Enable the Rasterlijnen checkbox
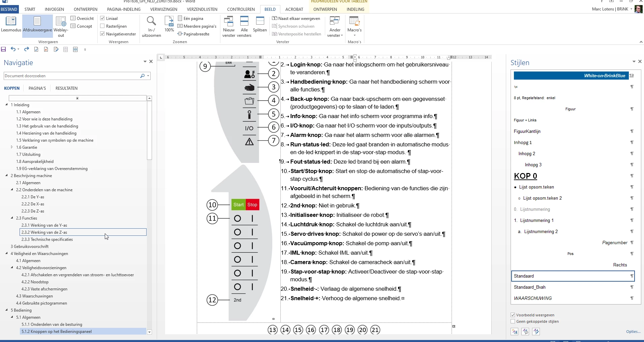The height and width of the screenshot is (342, 644). click(102, 26)
